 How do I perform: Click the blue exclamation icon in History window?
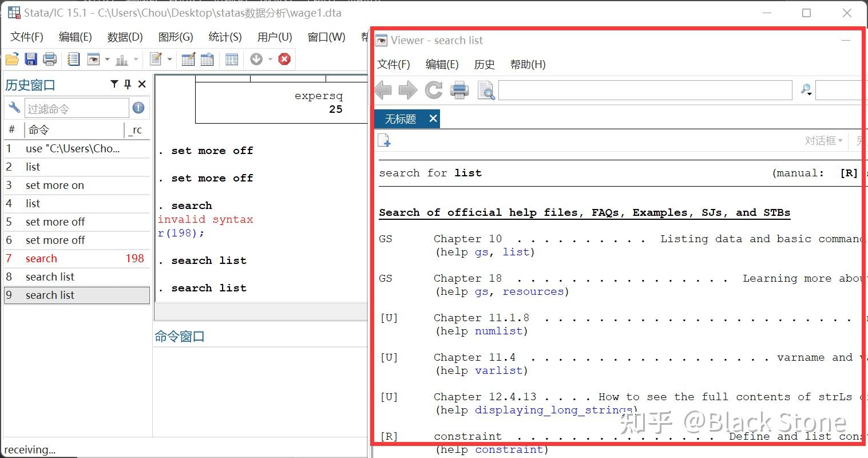[x=138, y=108]
